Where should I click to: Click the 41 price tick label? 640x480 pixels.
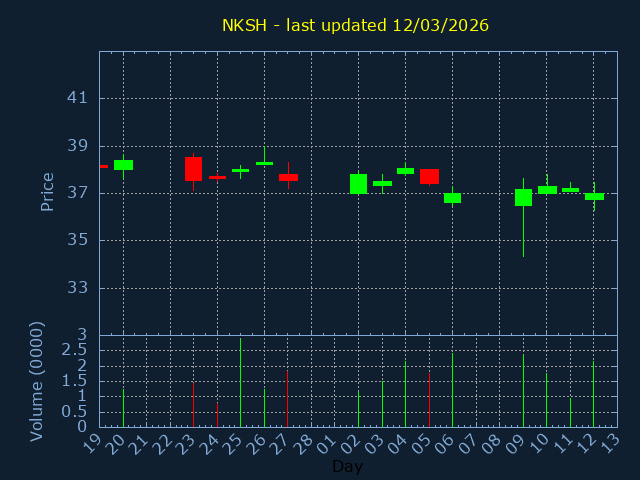tap(78, 98)
